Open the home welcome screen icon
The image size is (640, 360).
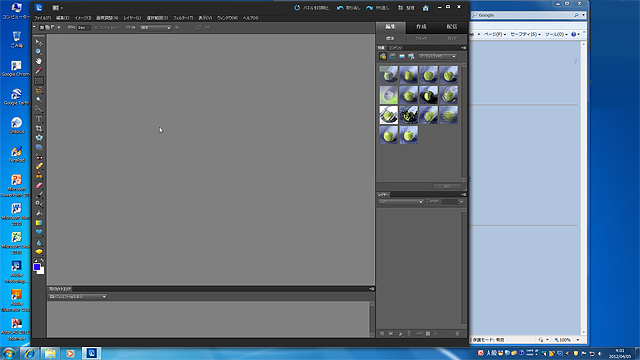(x=425, y=8)
